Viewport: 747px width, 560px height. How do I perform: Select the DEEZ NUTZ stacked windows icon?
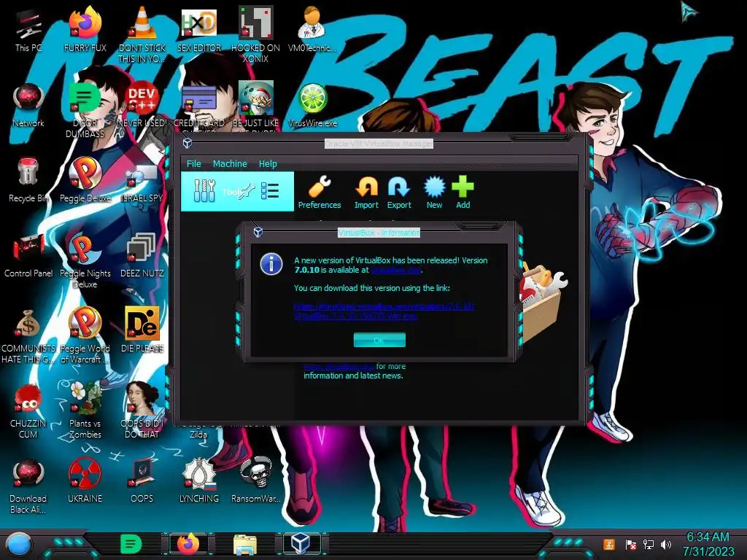(x=142, y=255)
